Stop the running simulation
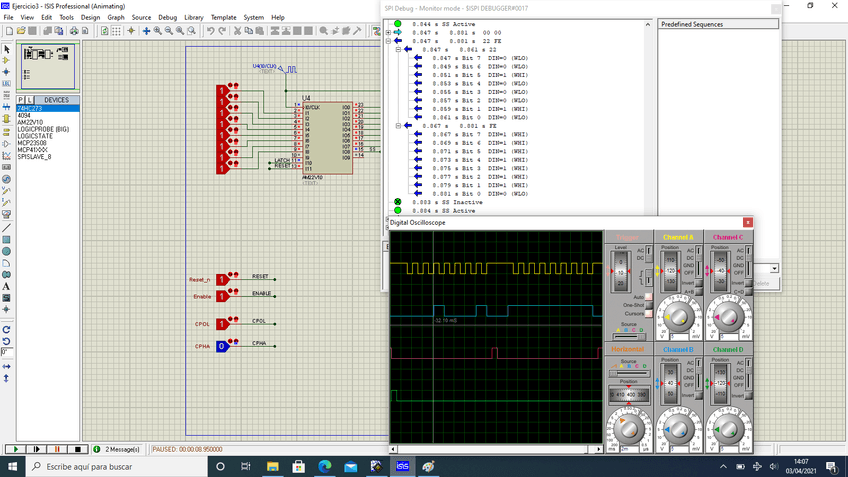Screen dimensions: 848x477 click(x=80, y=450)
